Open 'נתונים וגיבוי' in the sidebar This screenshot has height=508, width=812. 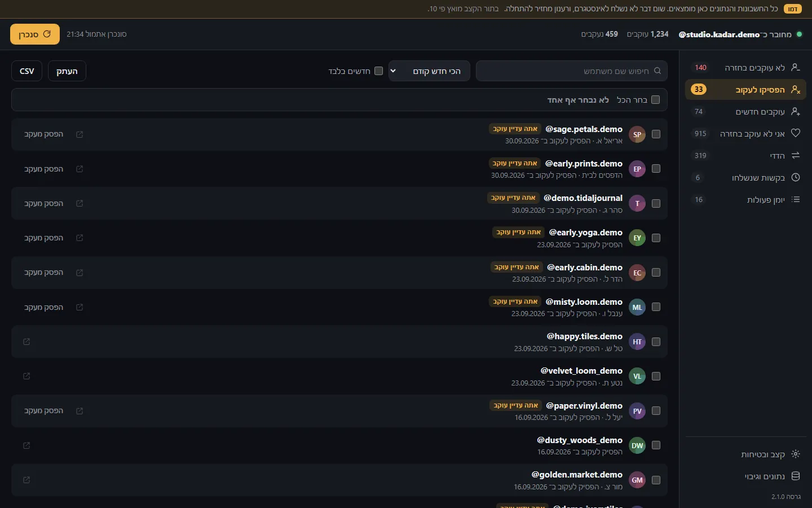pyautogui.click(x=745, y=476)
